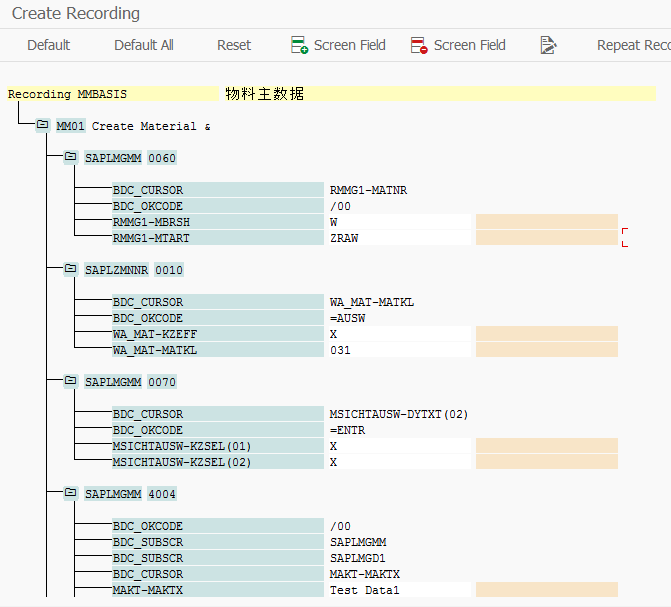Click the RMMG1-MATNR cursor value
The height and width of the screenshot is (607, 671).
368,190
